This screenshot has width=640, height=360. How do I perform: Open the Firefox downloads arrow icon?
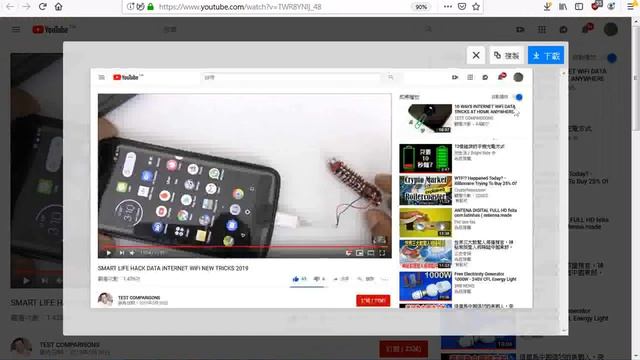pyautogui.click(x=547, y=7)
